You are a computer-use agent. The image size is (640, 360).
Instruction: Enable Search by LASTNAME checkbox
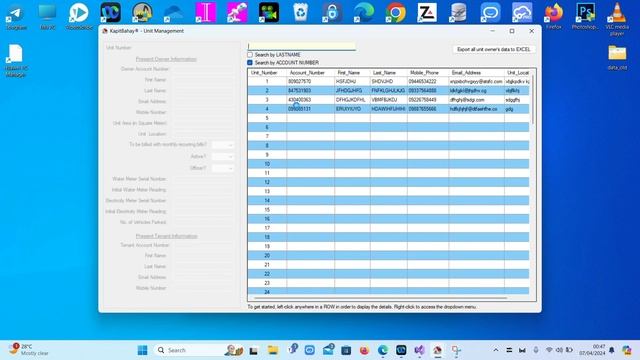coord(250,55)
